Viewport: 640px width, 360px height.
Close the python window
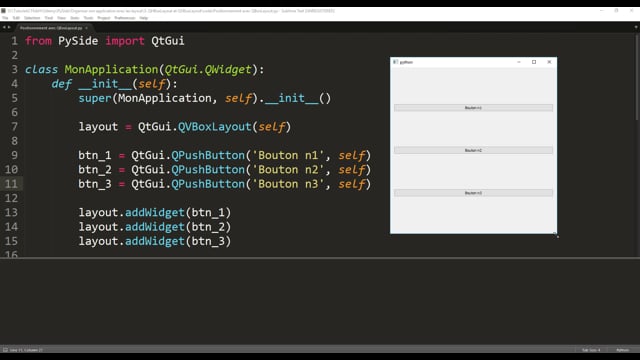pos(549,62)
